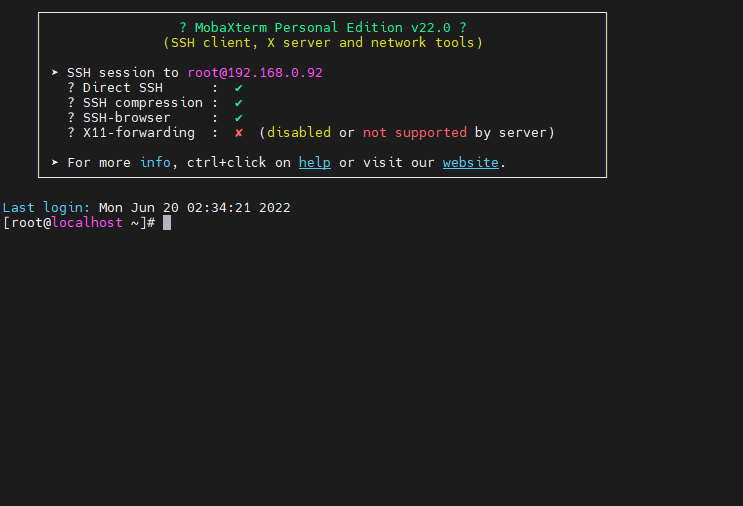Click the SSH-browser label
The image size is (743, 506).
point(127,117)
